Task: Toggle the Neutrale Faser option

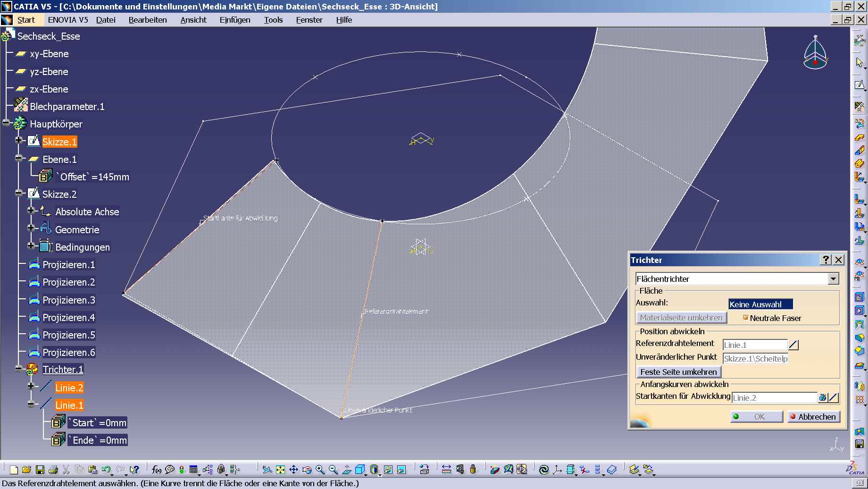Action: [x=745, y=318]
